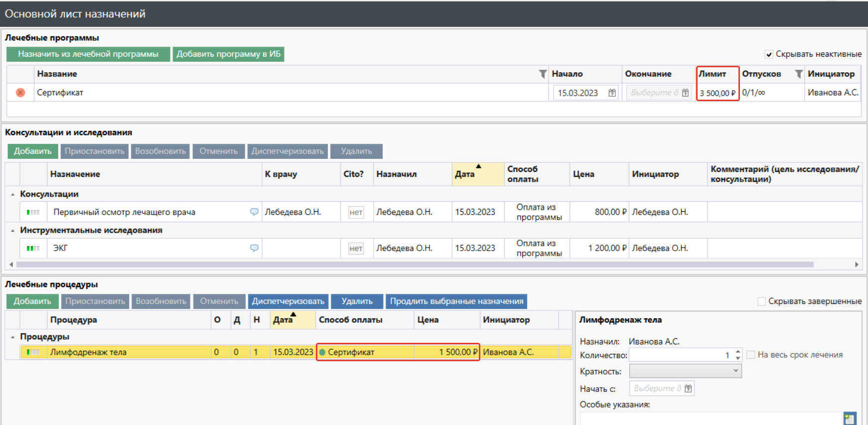Screen dimensions: 868x425
Task: Open comment bubble for Первичный осмотр лечащего врача
Action: click(x=254, y=212)
